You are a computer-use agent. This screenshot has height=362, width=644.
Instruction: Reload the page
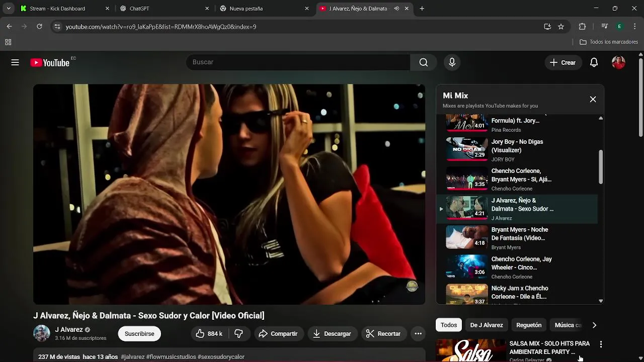[39, 26]
